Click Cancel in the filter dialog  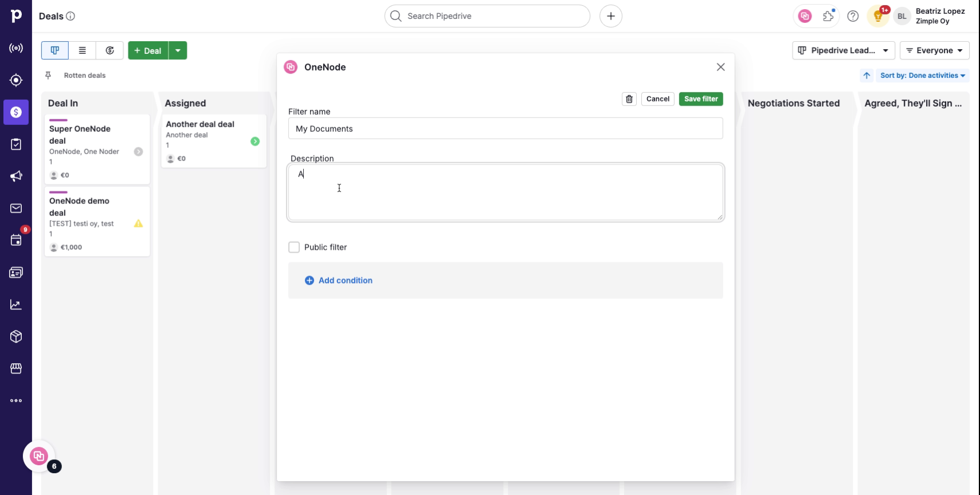658,99
